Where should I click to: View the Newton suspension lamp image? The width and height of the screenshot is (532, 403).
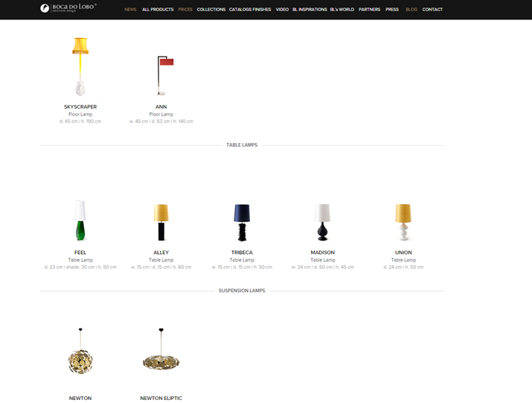[80, 352]
